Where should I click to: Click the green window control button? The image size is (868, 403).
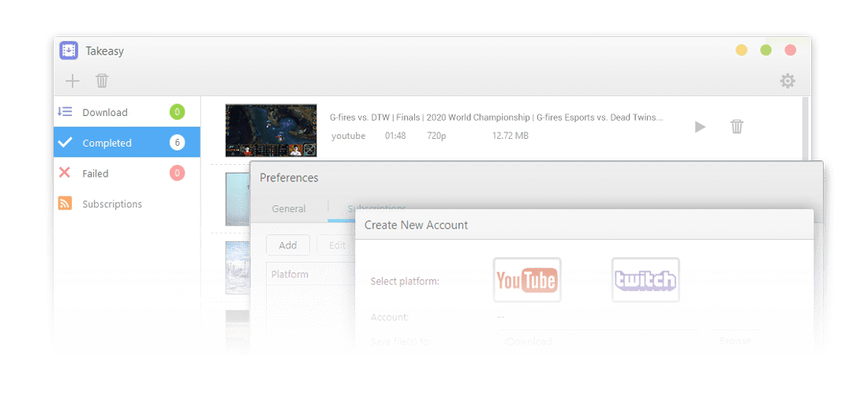click(765, 50)
